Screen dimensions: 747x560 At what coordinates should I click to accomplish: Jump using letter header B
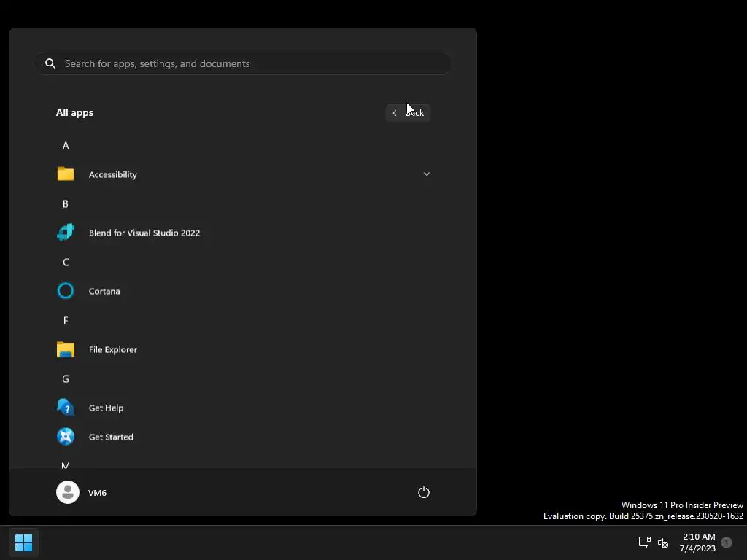point(66,204)
